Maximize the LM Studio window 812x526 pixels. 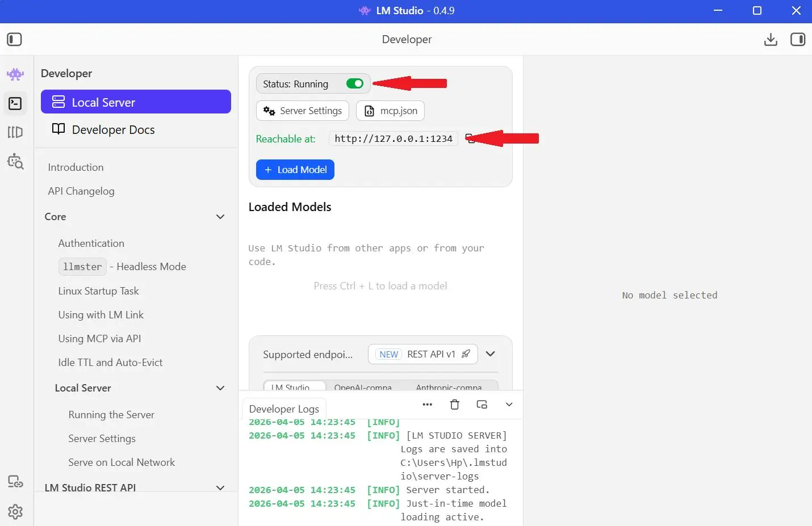(x=757, y=11)
